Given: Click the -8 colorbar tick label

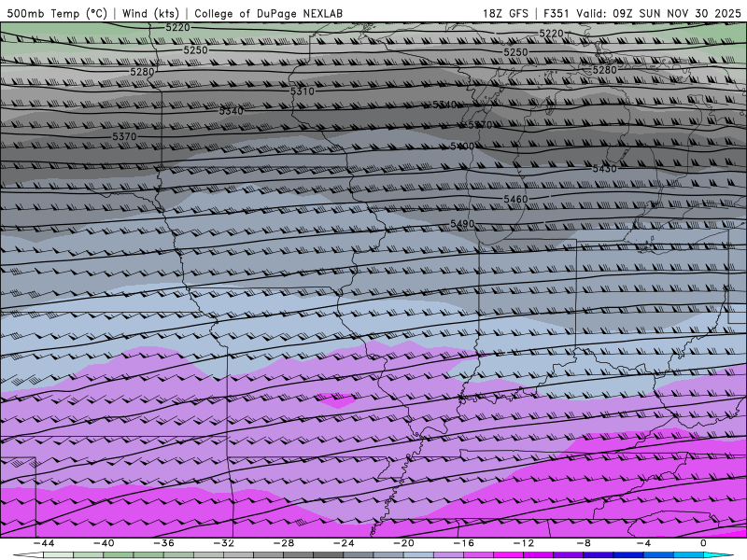Looking at the screenshot, I should 584,543.
